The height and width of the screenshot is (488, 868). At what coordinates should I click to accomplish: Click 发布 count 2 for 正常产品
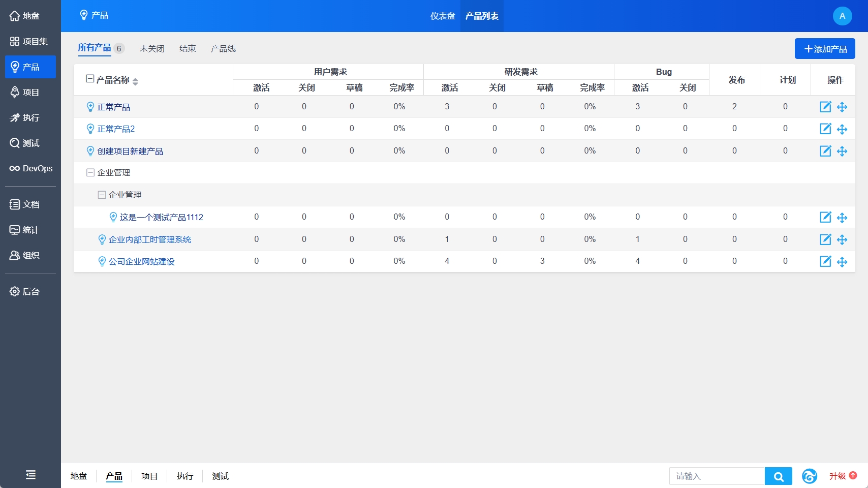coord(734,107)
